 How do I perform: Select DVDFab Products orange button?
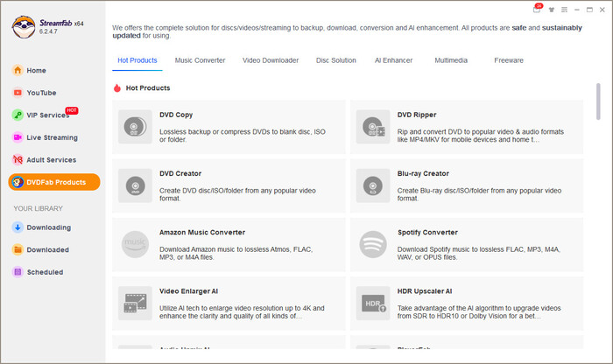(x=54, y=182)
